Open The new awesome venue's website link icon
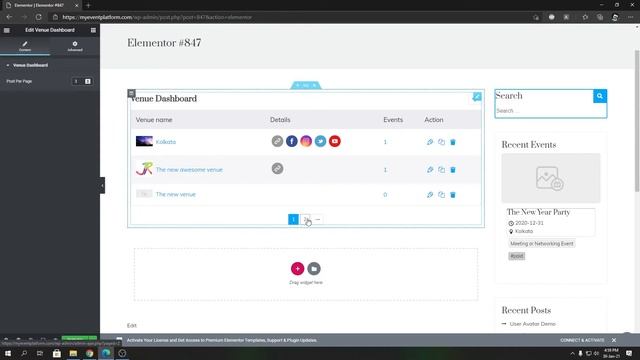Screen dimensions: 640x360 277,169
